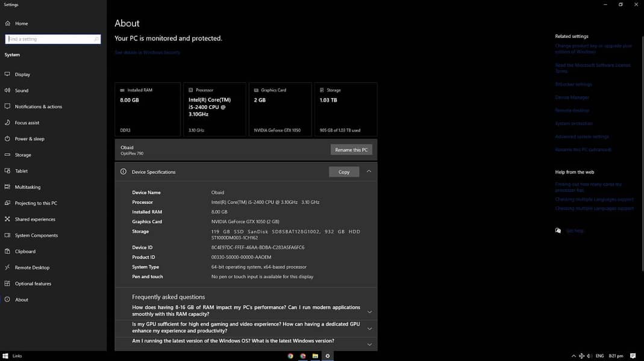Image resolution: width=644 pixels, height=361 pixels.
Task: Open the Remote desktop related link
Action: coord(572,110)
